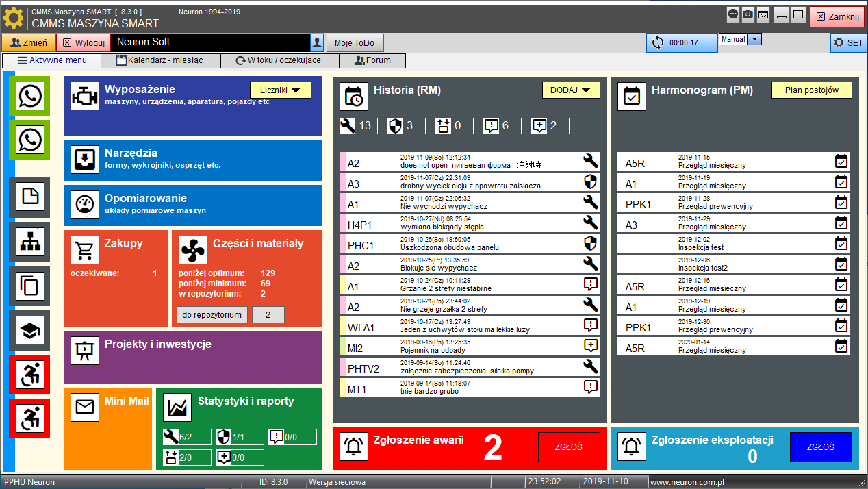Click the checkbox icon for Inspekcja test row
This screenshot has height=489, width=868.
pos(841,243)
